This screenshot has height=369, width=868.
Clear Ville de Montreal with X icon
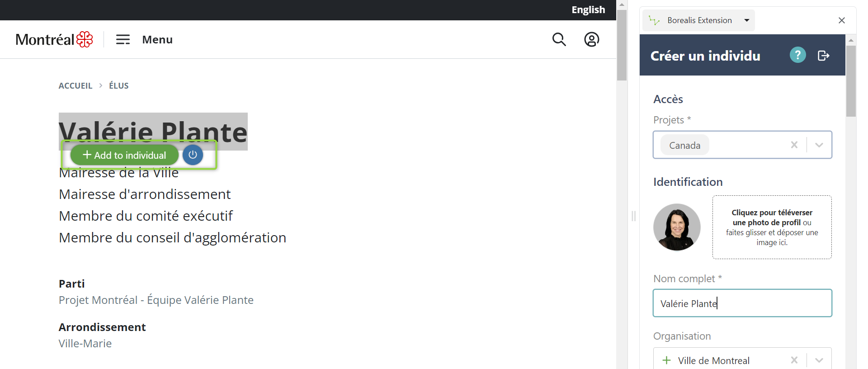[794, 360]
